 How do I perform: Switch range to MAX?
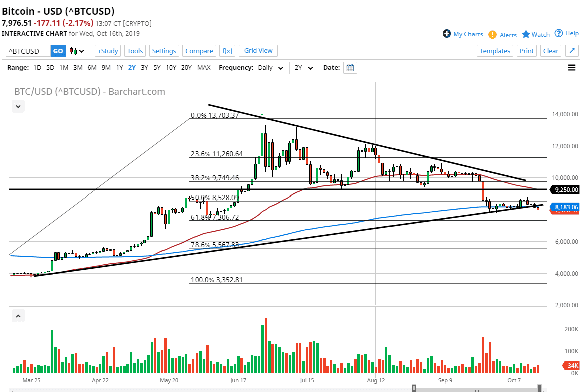click(x=204, y=67)
